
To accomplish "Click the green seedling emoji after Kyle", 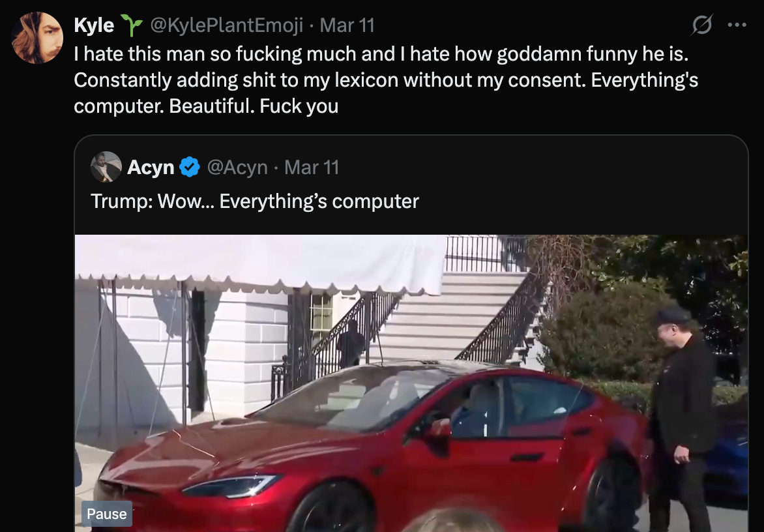I will pyautogui.click(x=131, y=25).
